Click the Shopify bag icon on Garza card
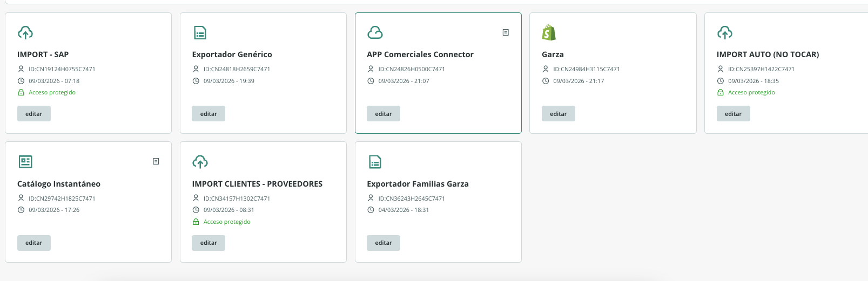Image resolution: width=868 pixels, height=281 pixels. 549,33
